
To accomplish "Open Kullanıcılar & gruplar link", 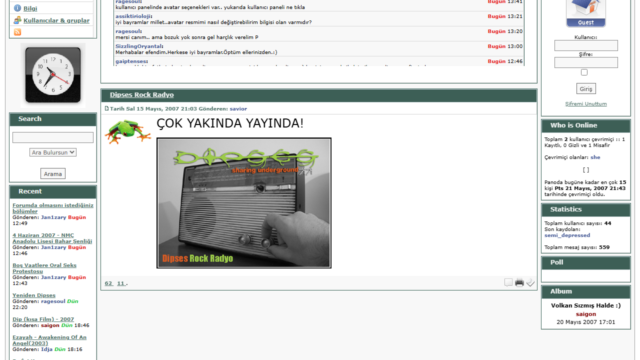I will pos(56,20).
